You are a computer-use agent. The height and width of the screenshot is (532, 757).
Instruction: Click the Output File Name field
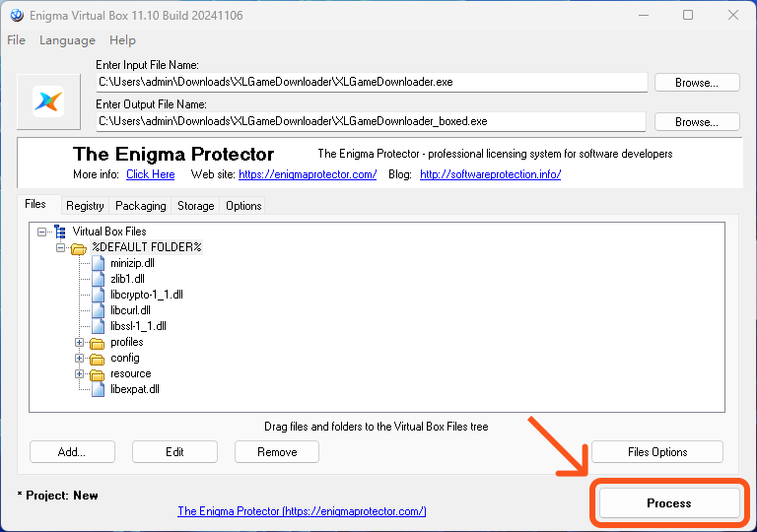(x=371, y=121)
